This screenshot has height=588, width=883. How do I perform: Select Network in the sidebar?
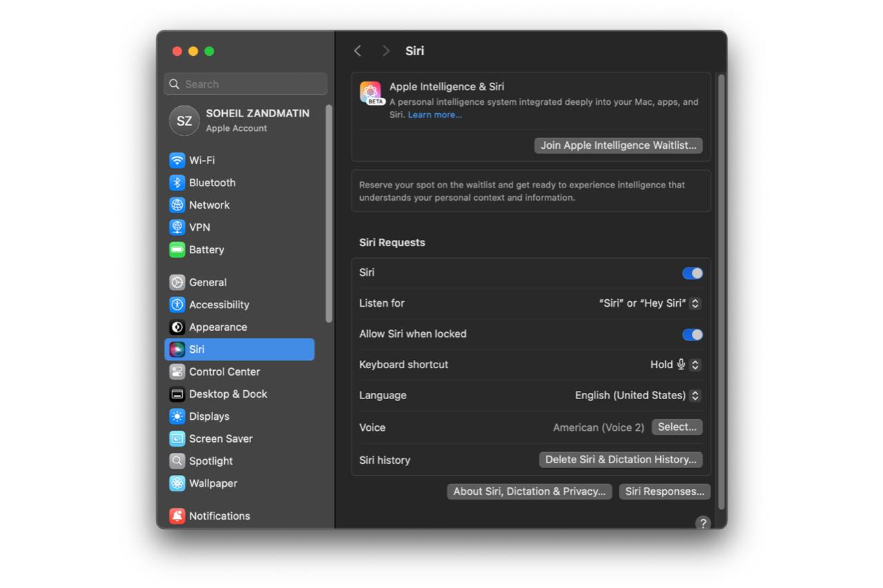(x=239, y=205)
